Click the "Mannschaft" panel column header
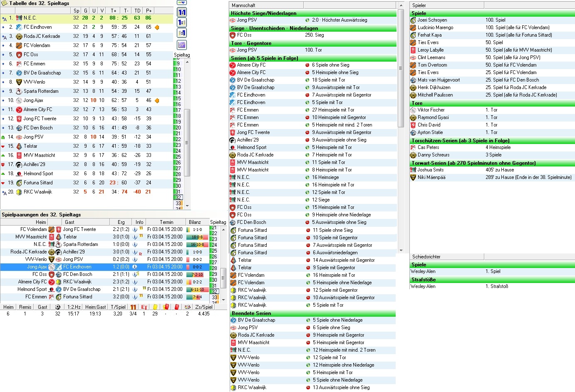 coord(266,5)
